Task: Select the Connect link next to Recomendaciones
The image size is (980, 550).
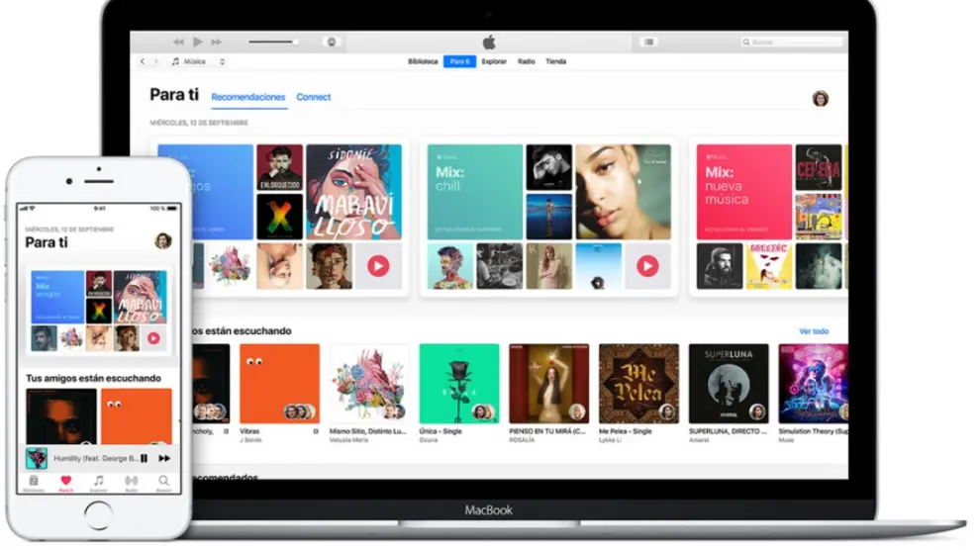Action: (314, 97)
